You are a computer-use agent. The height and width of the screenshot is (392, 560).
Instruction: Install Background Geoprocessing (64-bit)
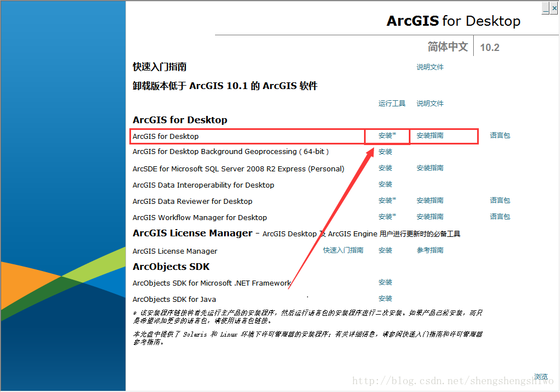385,152
